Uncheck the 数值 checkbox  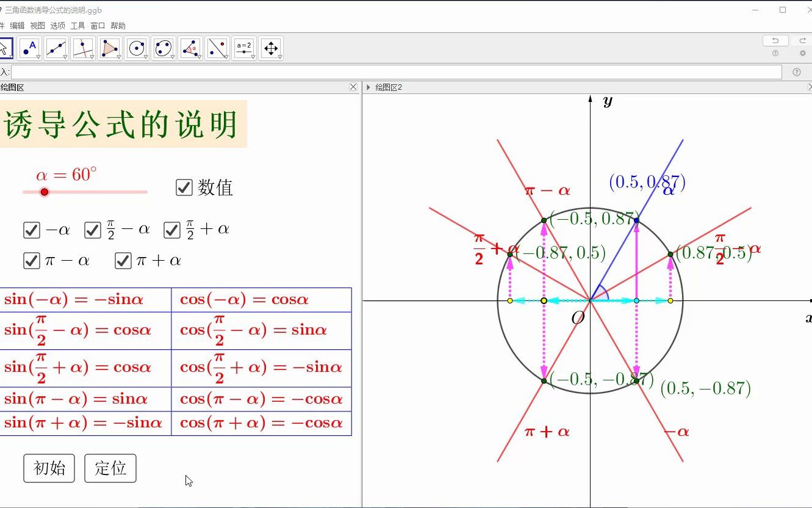coord(184,187)
